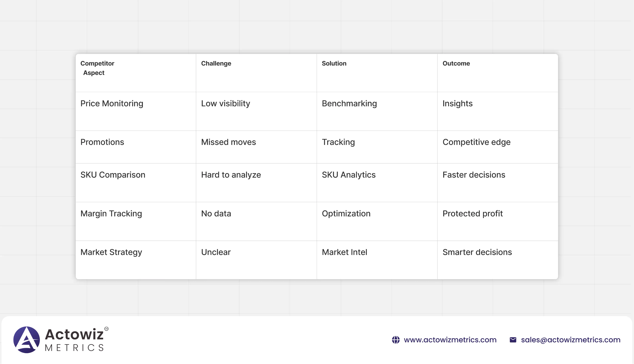Click the trademark symbol near Actowiz
The height and width of the screenshot is (364, 634).
(x=106, y=329)
